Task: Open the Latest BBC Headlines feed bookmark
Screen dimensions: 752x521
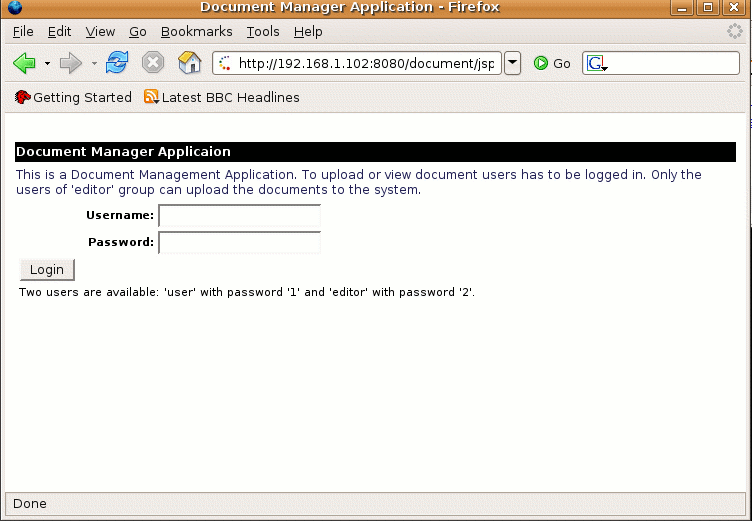Action: [222, 97]
